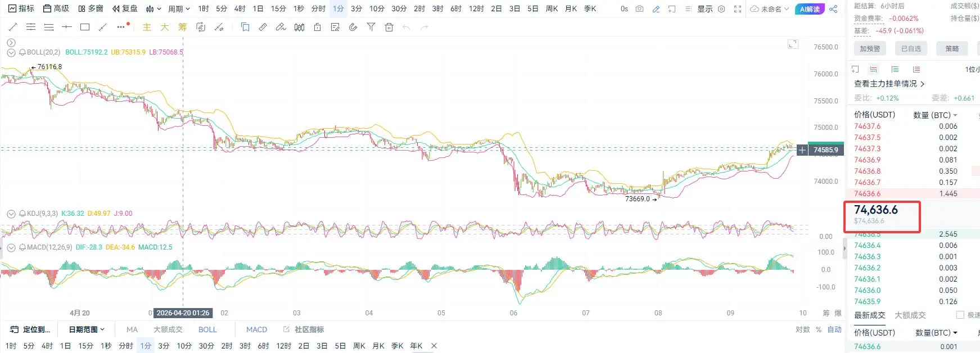Switch to 大额成交 tab in trades panel
Viewport: 980px width, 353px height.
tap(910, 315)
